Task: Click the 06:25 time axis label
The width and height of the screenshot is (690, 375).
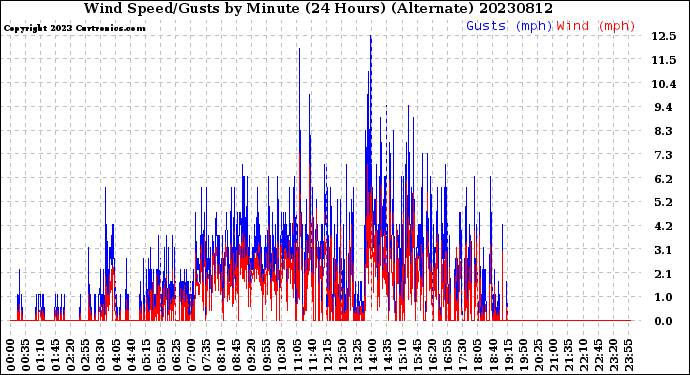Action: click(176, 355)
